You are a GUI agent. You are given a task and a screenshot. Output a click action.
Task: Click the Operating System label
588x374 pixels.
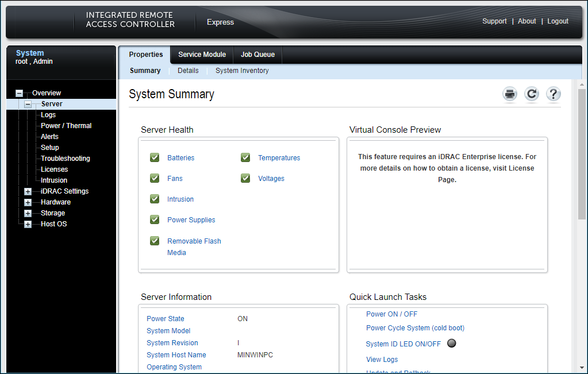tap(174, 367)
